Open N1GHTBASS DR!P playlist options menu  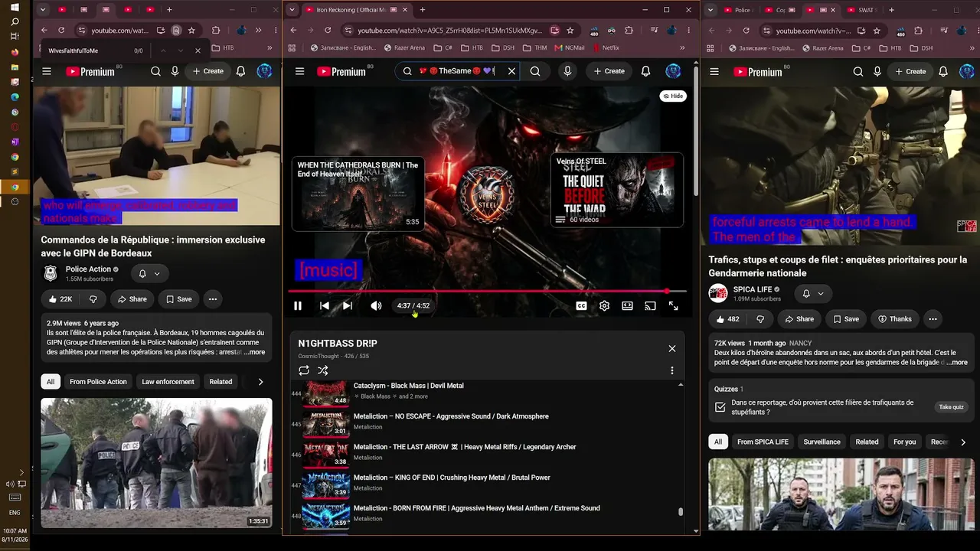672,370
